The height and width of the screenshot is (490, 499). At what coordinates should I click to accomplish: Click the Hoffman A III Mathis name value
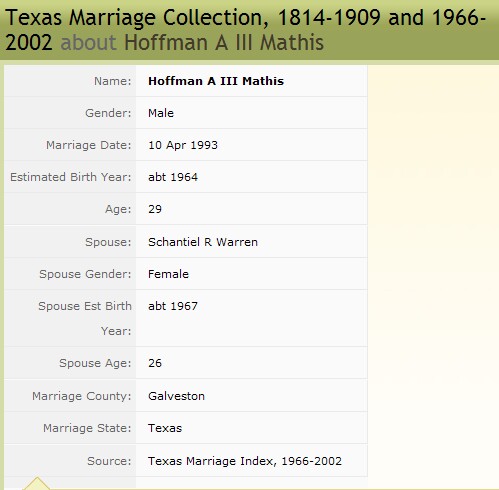click(216, 81)
